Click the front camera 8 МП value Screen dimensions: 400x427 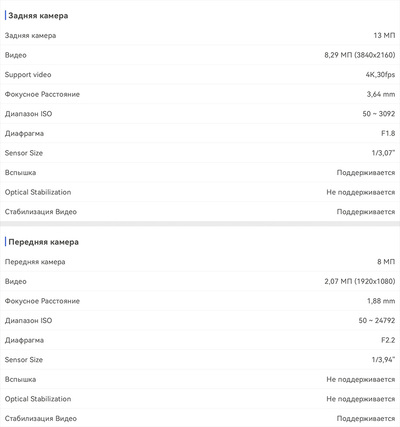coord(386,262)
